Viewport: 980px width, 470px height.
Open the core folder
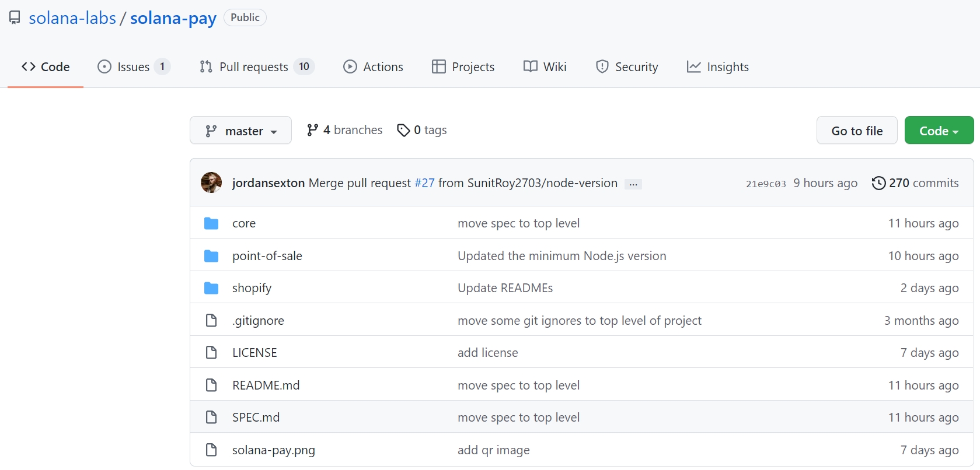(x=244, y=223)
